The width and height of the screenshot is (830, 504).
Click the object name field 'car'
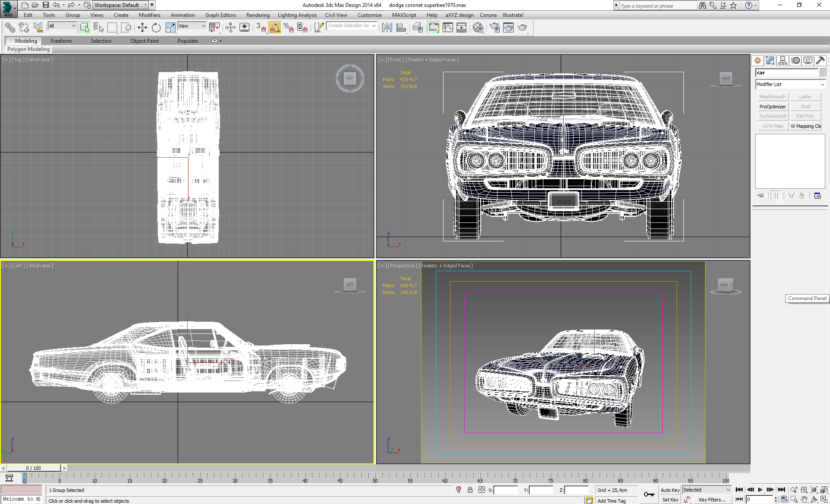click(787, 73)
